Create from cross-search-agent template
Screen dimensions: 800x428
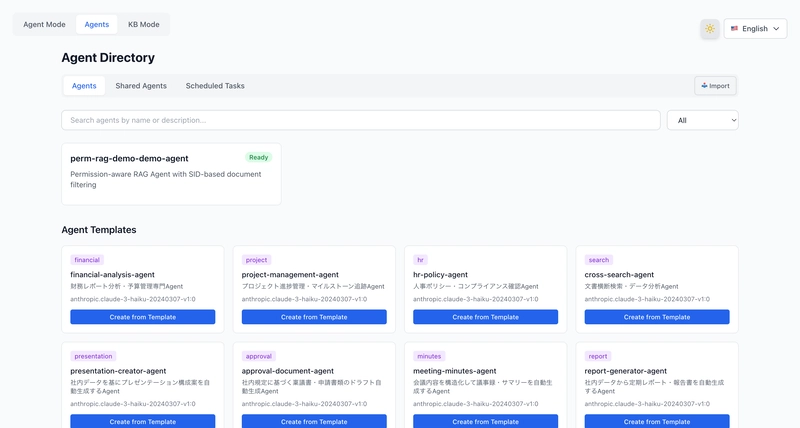click(657, 317)
